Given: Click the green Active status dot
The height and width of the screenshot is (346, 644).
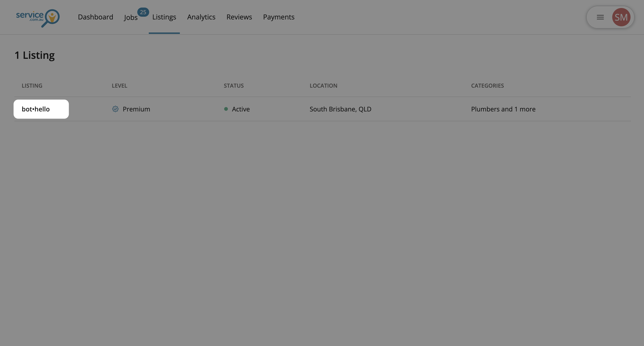Looking at the screenshot, I should pyautogui.click(x=226, y=109).
